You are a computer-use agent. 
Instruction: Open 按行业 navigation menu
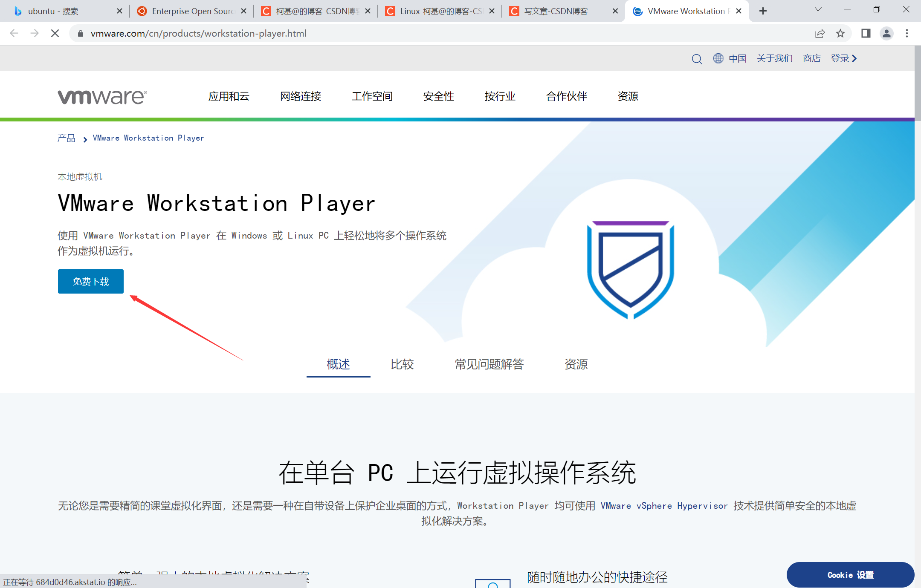point(500,96)
